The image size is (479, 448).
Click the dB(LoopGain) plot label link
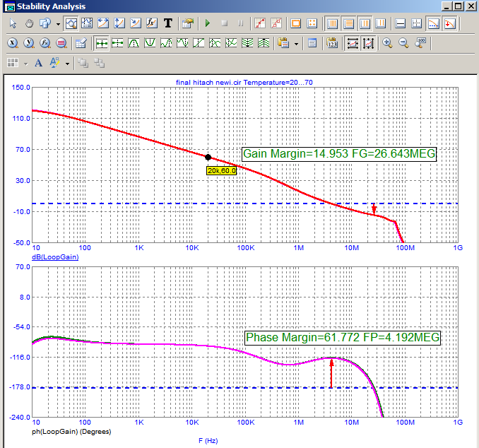point(55,257)
